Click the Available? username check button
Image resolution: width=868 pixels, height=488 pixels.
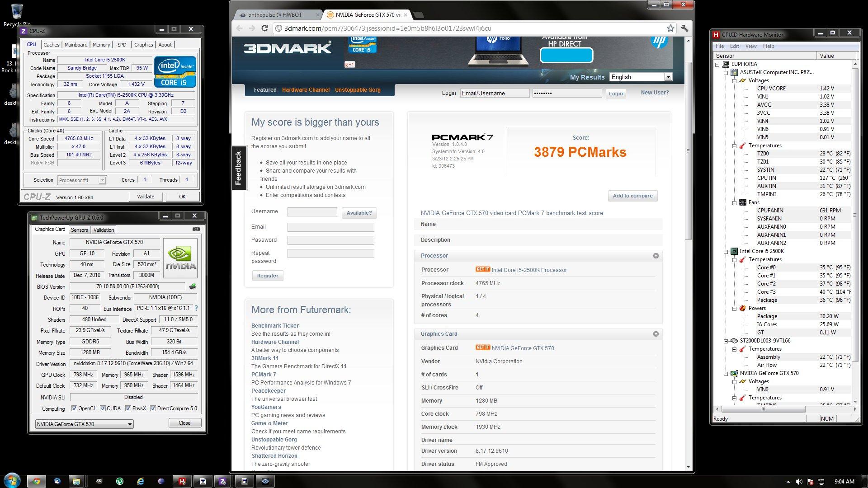click(x=359, y=213)
